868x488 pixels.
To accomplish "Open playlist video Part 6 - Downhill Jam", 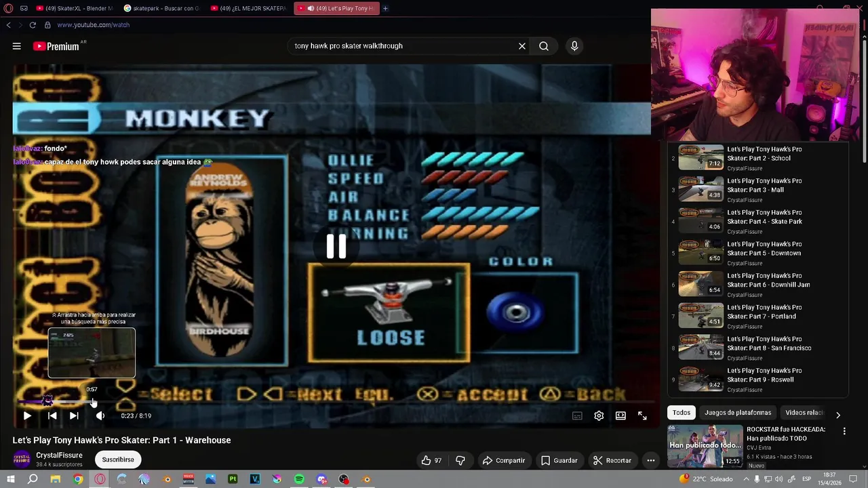I will [756, 285].
